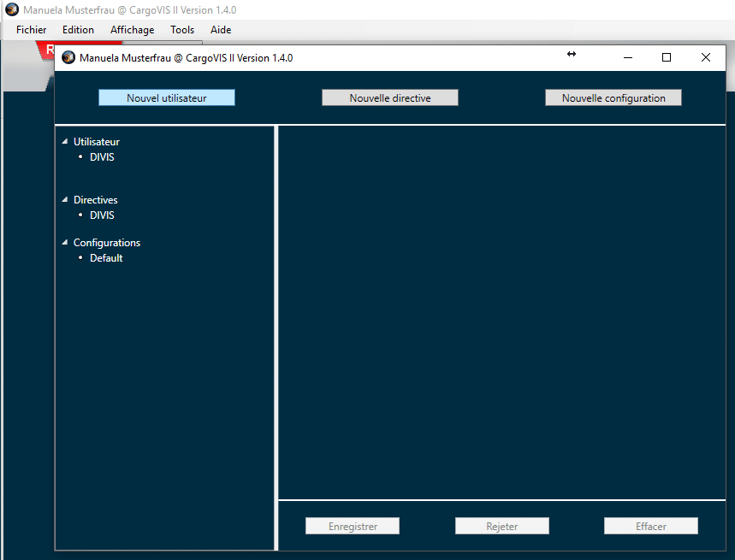735x560 pixels.
Task: Open the Fichier menu in main window
Action: coord(32,30)
